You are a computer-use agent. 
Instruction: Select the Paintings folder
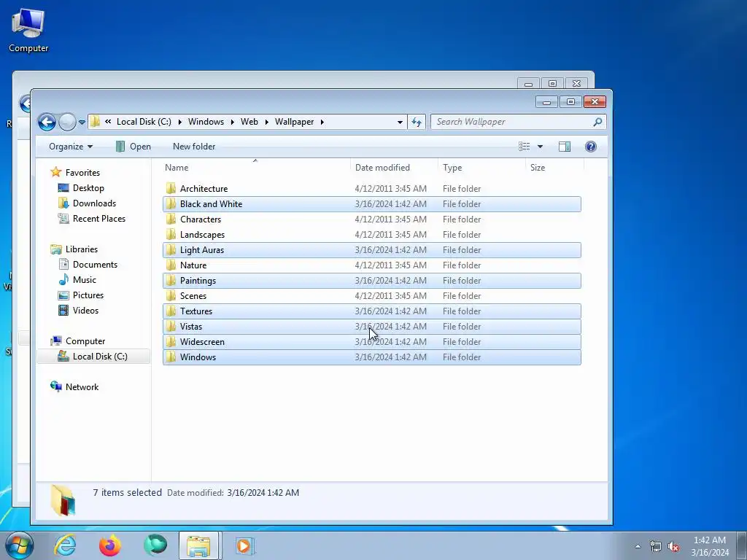point(371,281)
